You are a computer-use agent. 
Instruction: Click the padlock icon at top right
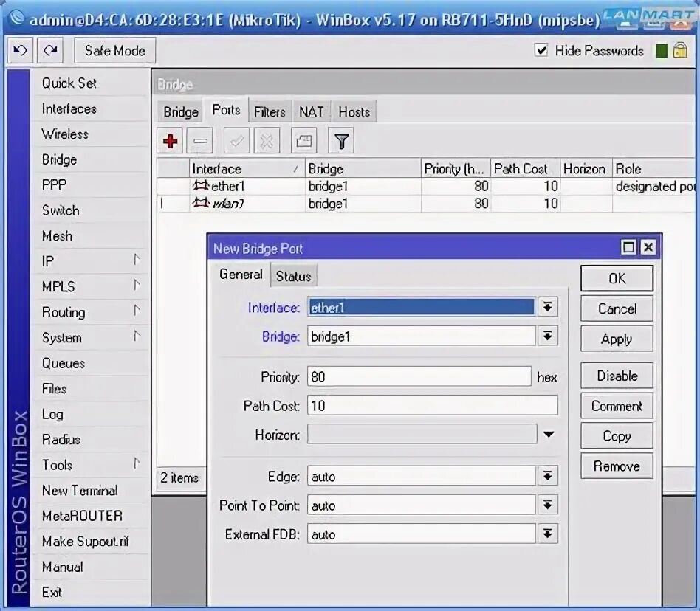click(x=680, y=50)
